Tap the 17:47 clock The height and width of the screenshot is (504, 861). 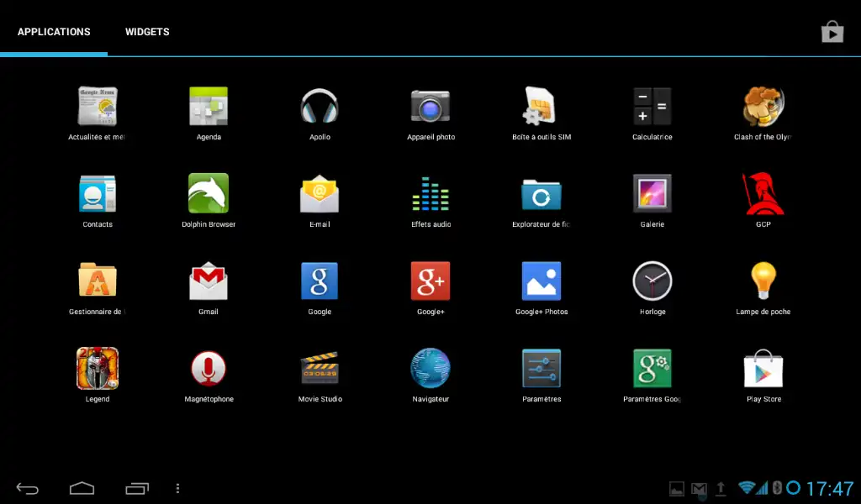click(830, 488)
